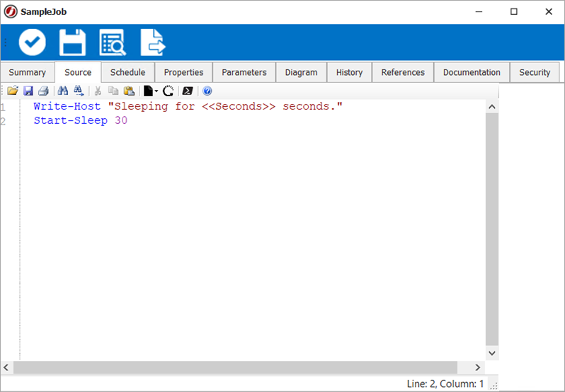Open the dropdown arrow beside the document icon
The height and width of the screenshot is (392, 565).
pyautogui.click(x=156, y=91)
